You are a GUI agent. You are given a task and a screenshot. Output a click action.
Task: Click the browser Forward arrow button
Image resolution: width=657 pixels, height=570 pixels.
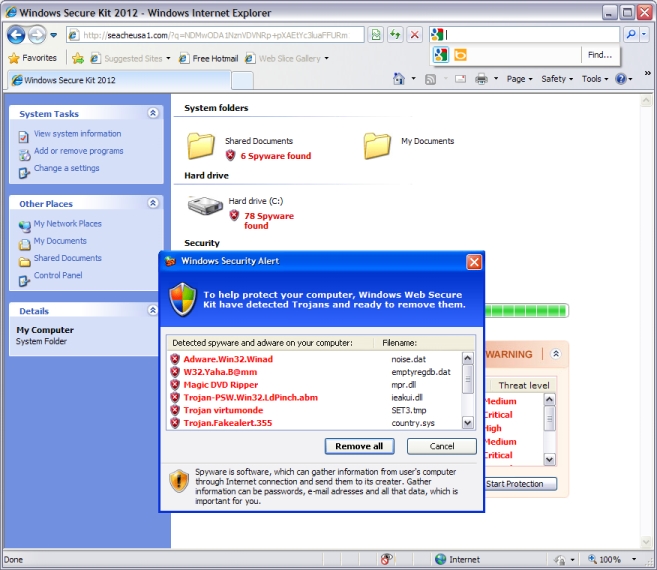(37, 35)
